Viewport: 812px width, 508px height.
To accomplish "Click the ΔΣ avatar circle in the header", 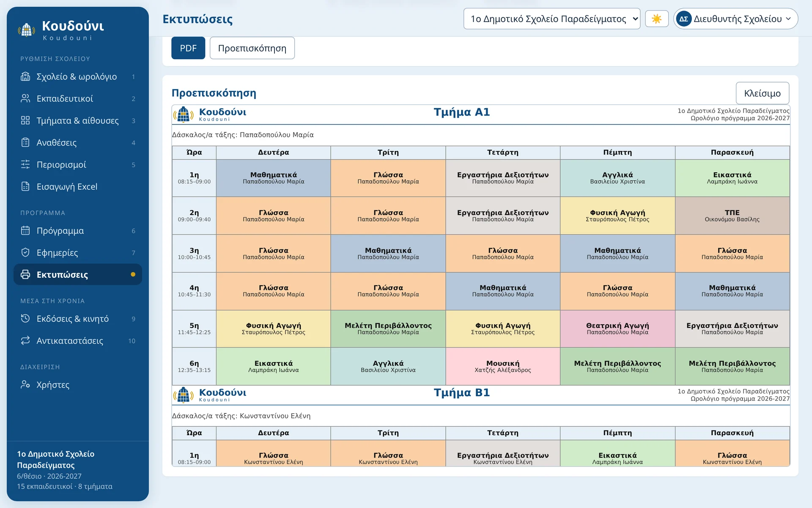I will (684, 19).
